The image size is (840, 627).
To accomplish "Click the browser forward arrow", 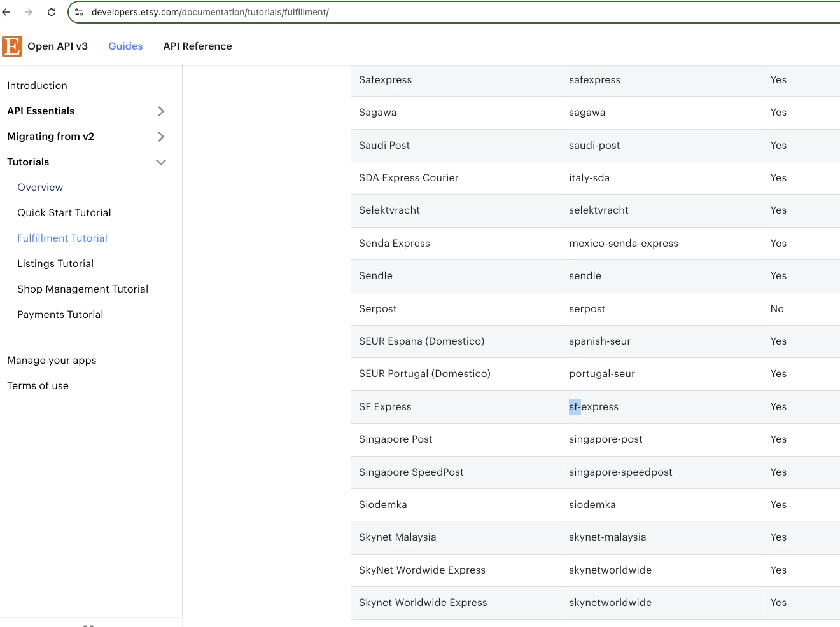I will (29, 12).
